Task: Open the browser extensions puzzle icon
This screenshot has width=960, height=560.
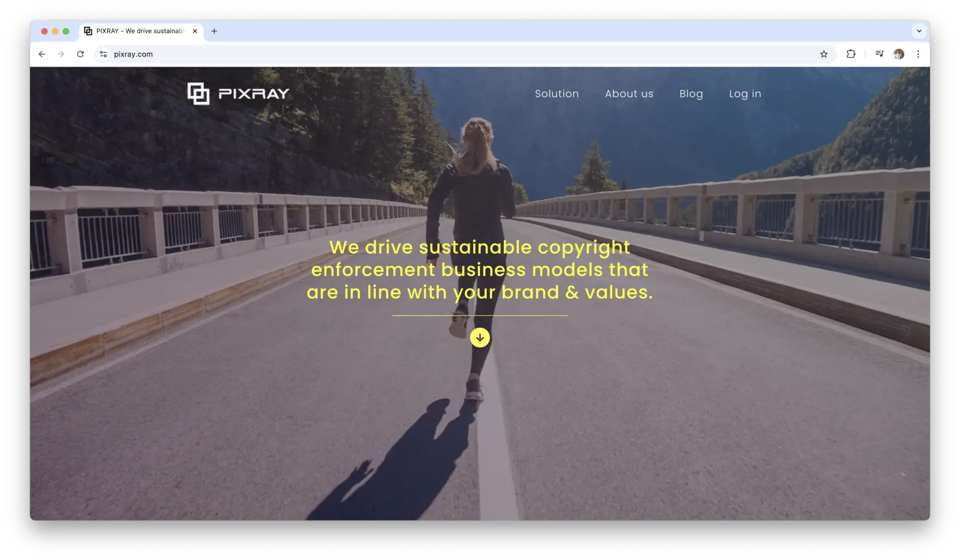Action: [x=850, y=53]
